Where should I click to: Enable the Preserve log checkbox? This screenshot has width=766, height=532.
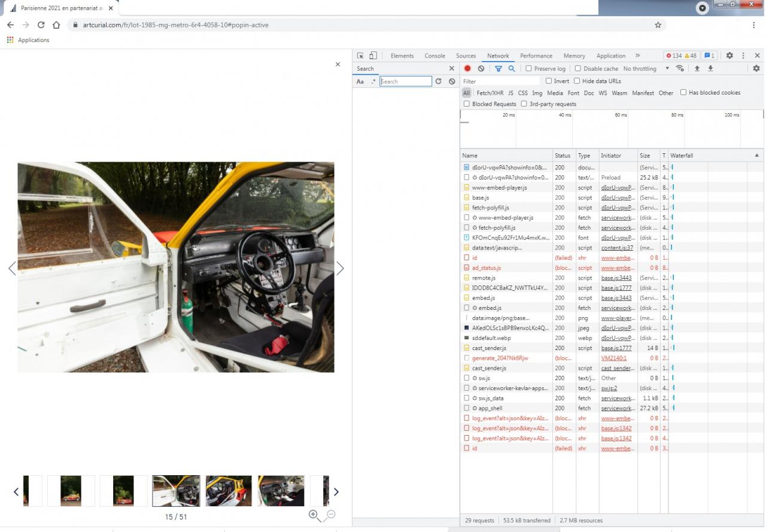[528, 69]
